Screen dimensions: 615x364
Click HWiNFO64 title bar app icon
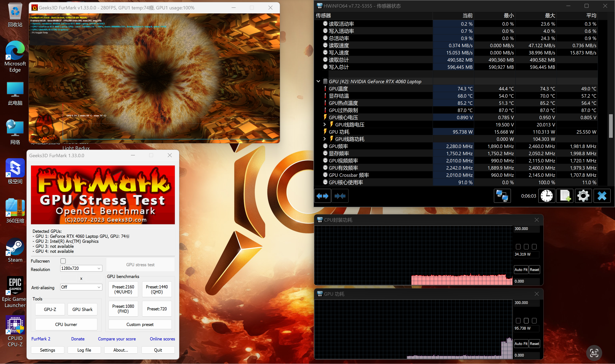319,6
